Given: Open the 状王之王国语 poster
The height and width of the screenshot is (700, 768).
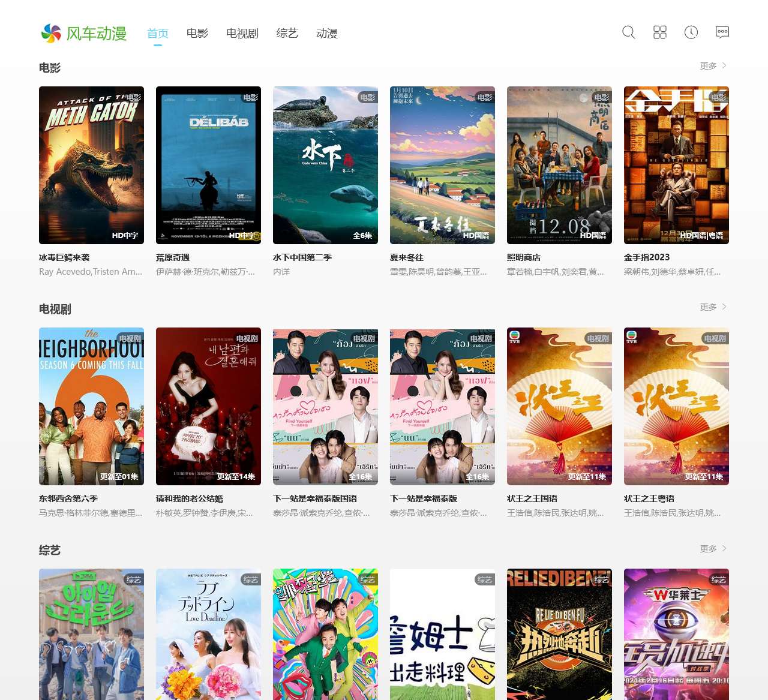Looking at the screenshot, I should click(559, 406).
